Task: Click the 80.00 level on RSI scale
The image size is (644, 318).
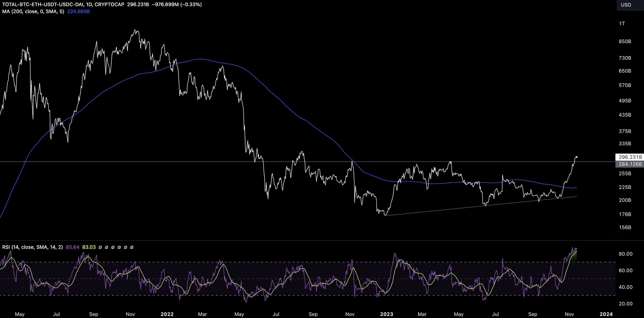Action: click(x=625, y=254)
